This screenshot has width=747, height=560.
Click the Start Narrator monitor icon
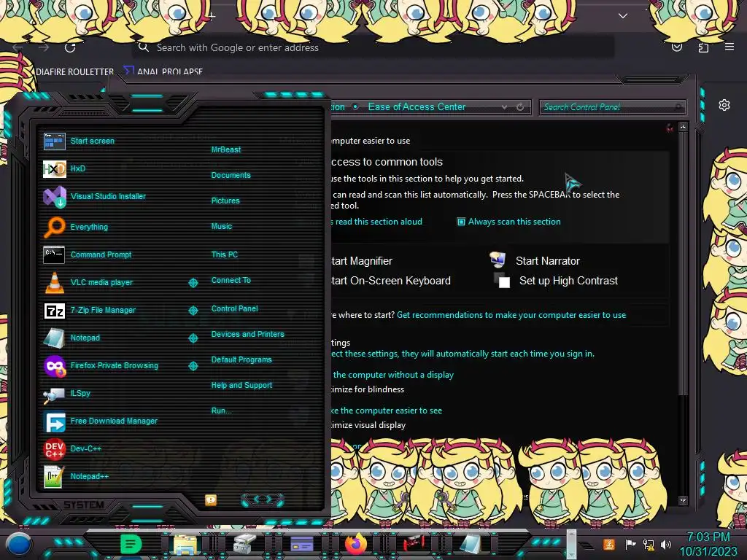[498, 260]
